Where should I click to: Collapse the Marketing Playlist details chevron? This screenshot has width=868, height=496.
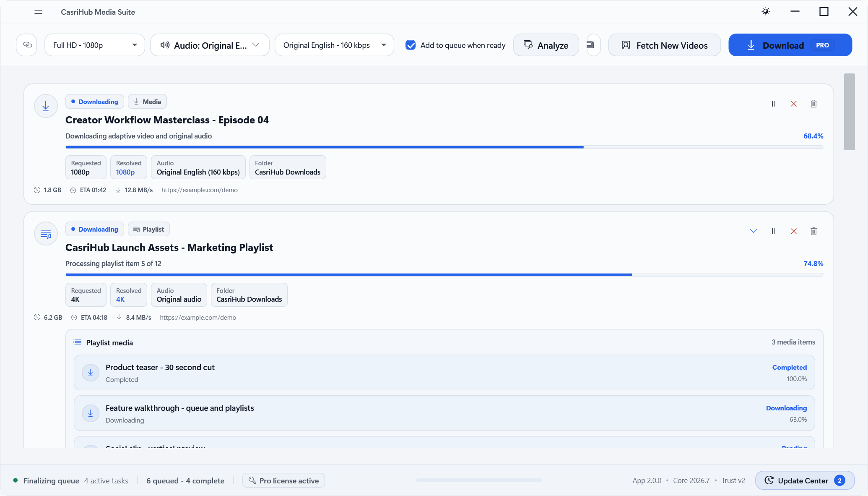pos(754,231)
